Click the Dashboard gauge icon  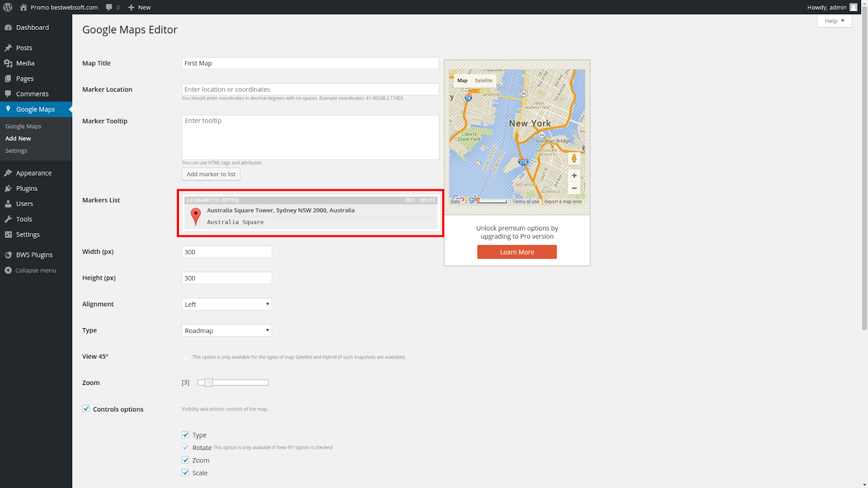(x=8, y=28)
